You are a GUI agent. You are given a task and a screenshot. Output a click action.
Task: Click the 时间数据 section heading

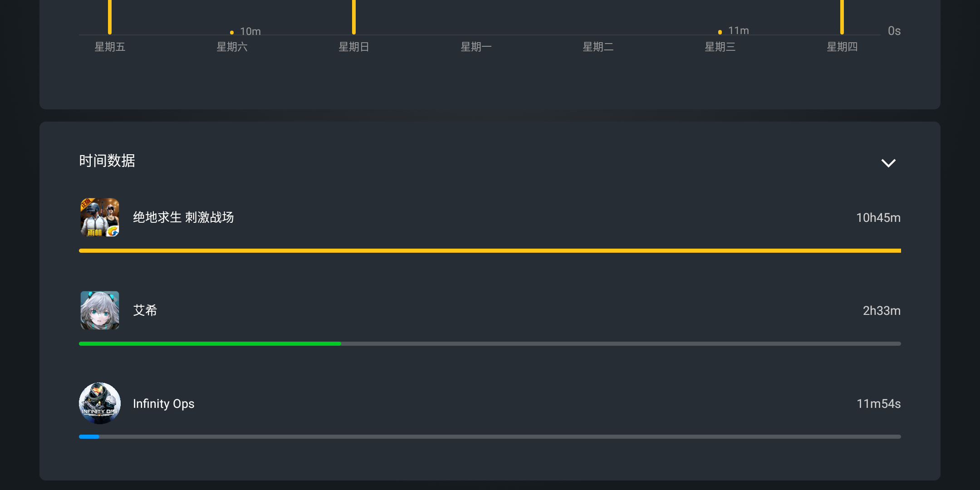[107, 161]
